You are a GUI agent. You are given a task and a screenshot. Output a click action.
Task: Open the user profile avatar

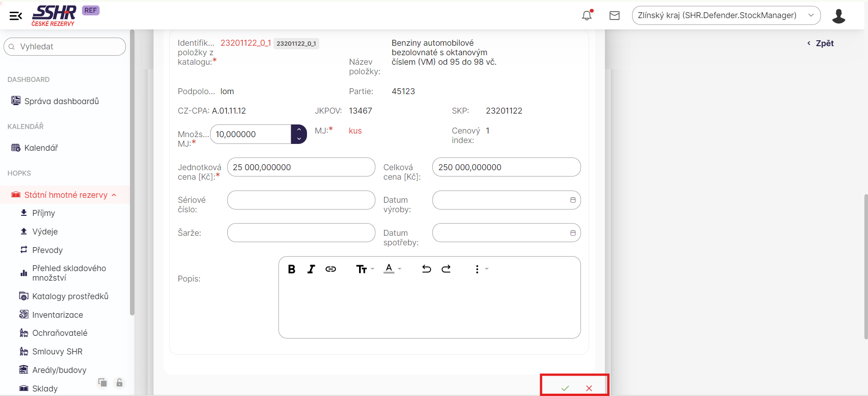click(839, 16)
